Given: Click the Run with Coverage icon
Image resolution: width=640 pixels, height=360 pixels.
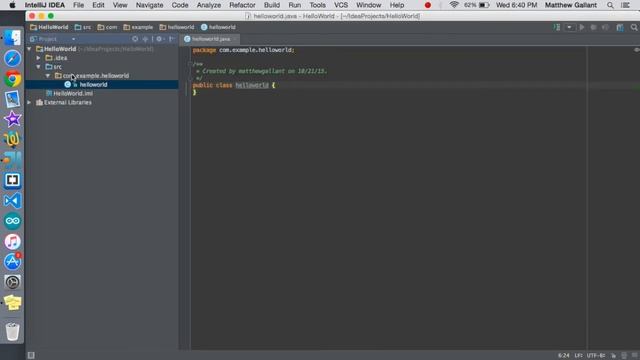Looking at the screenshot, I should pyautogui.click(x=606, y=27).
